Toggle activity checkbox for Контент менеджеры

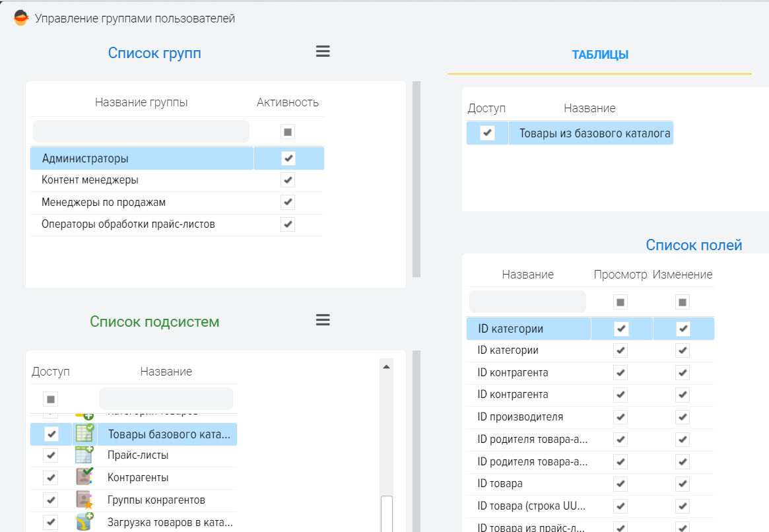pos(288,180)
